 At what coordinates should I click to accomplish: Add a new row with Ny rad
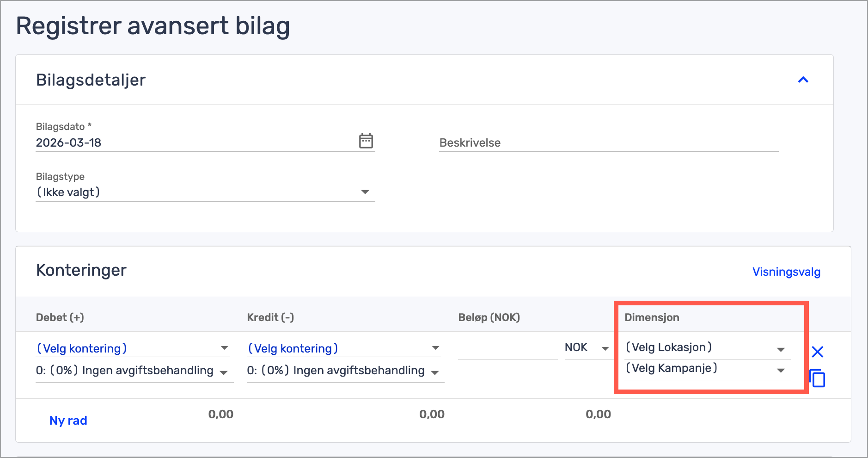click(68, 421)
